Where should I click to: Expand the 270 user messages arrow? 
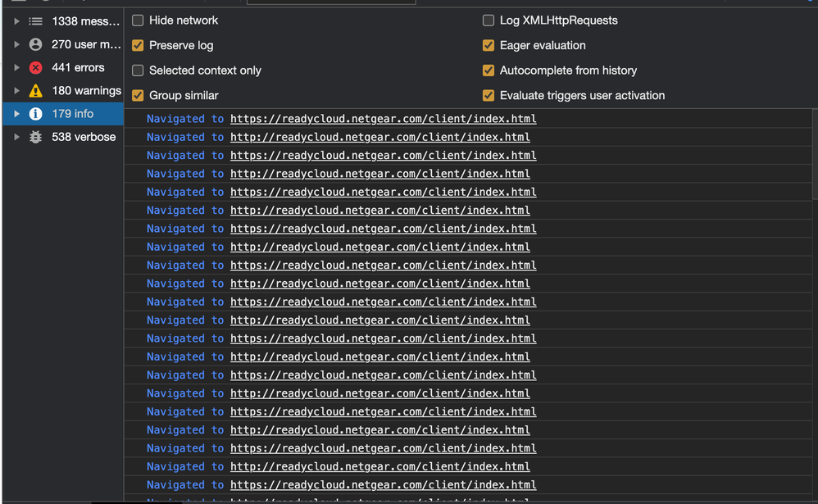tap(16, 44)
